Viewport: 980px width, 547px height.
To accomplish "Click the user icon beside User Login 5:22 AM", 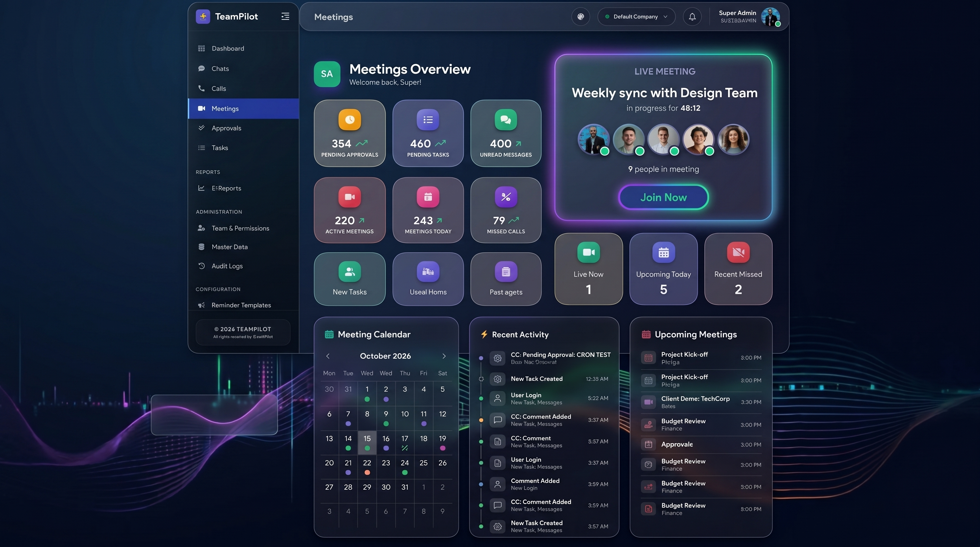I will tap(497, 398).
